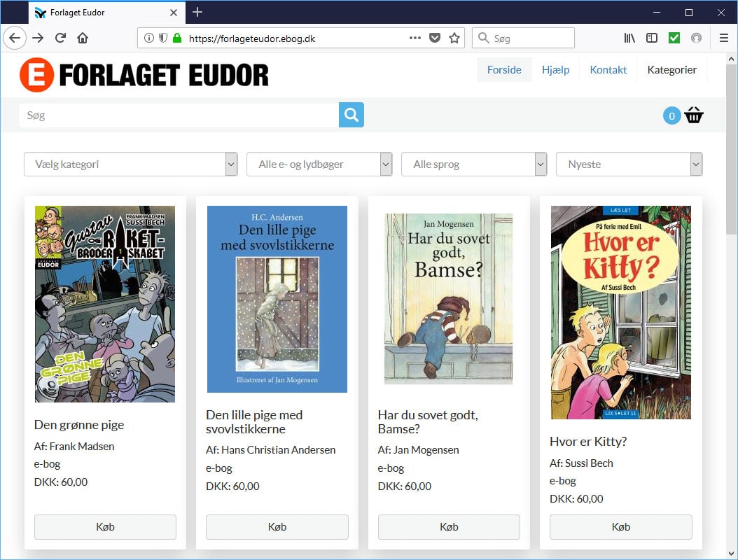Show site information icon in address bar
The height and width of the screenshot is (560, 738).
point(148,38)
